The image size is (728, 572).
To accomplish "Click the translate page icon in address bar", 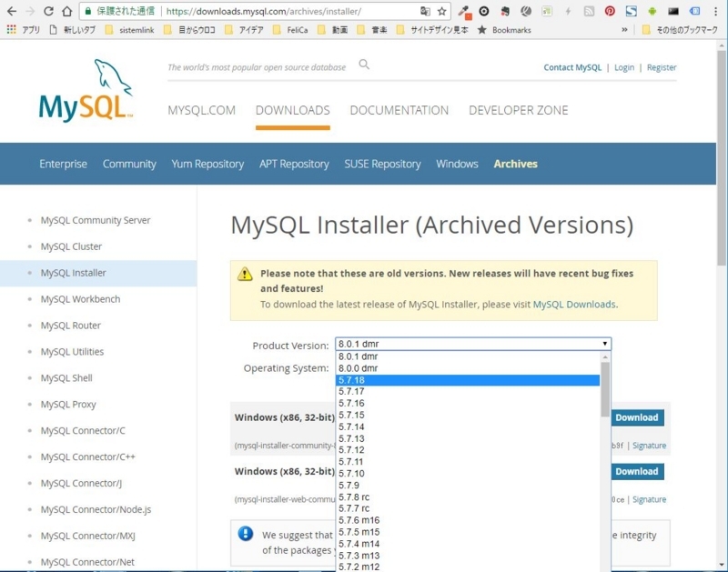I will click(425, 11).
